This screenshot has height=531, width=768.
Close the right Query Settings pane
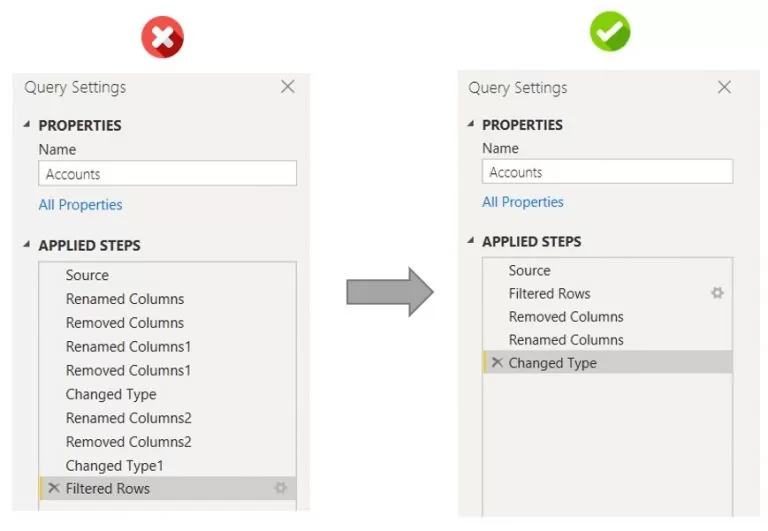[x=725, y=87]
